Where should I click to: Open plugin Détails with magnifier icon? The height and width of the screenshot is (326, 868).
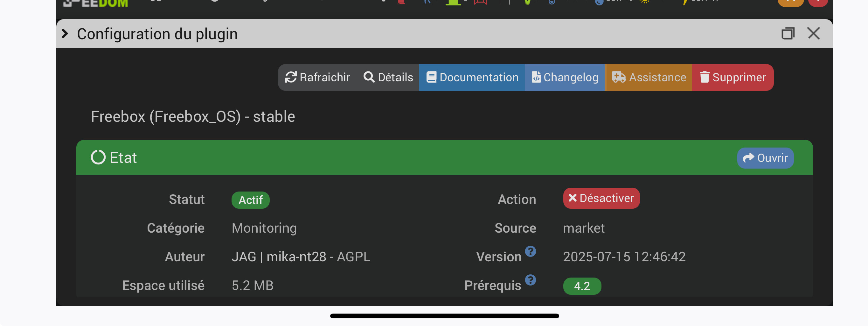coord(388,77)
